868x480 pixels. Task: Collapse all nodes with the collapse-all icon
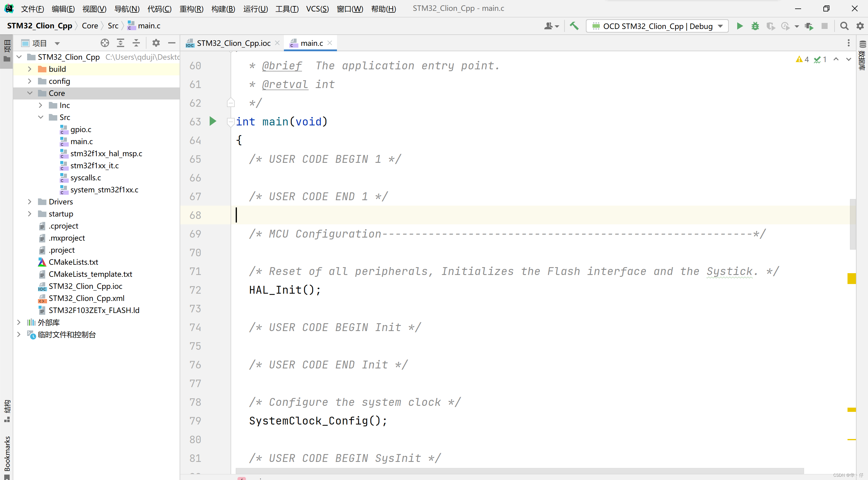click(136, 43)
